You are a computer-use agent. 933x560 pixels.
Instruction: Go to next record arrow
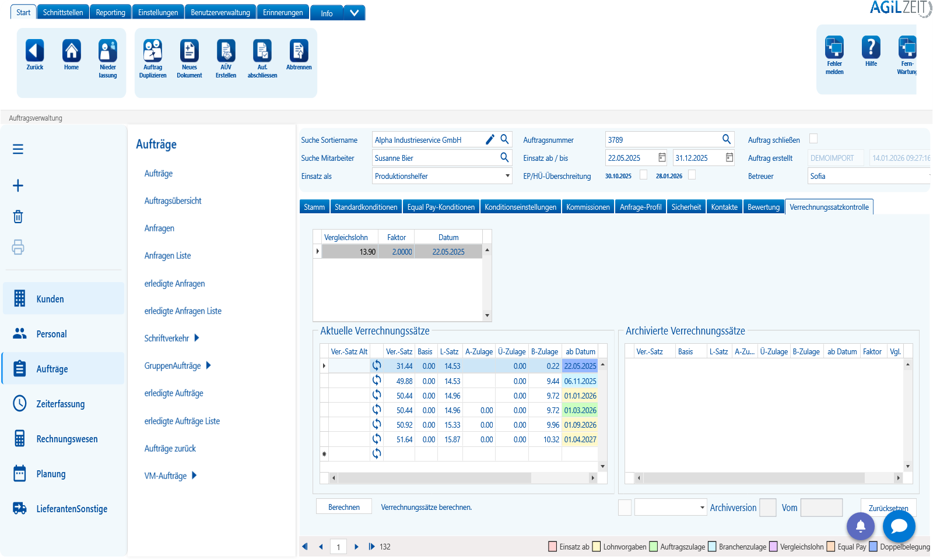point(357,547)
